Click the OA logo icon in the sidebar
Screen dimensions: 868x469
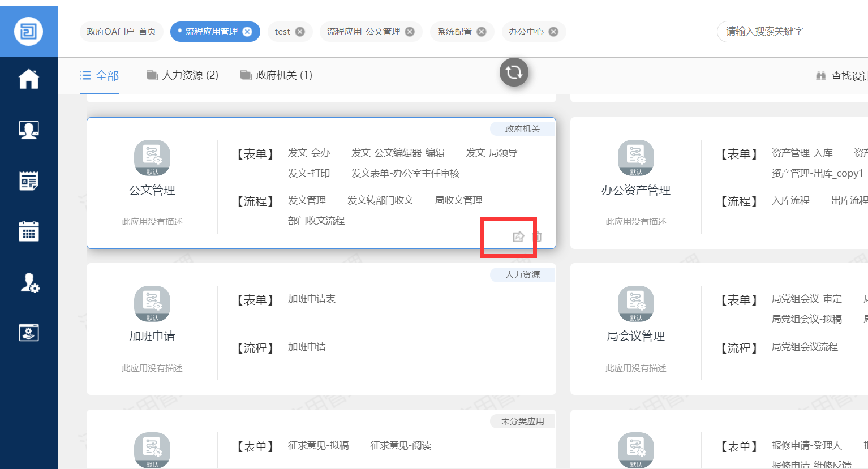coord(28,31)
